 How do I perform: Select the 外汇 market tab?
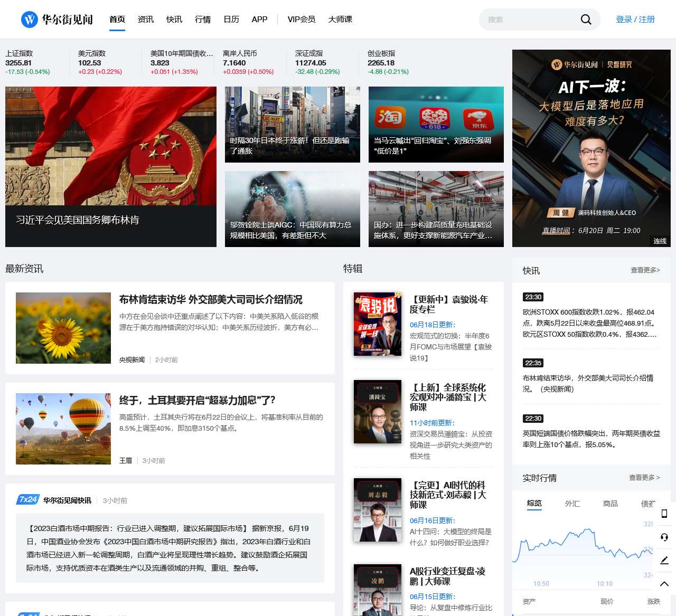572,504
